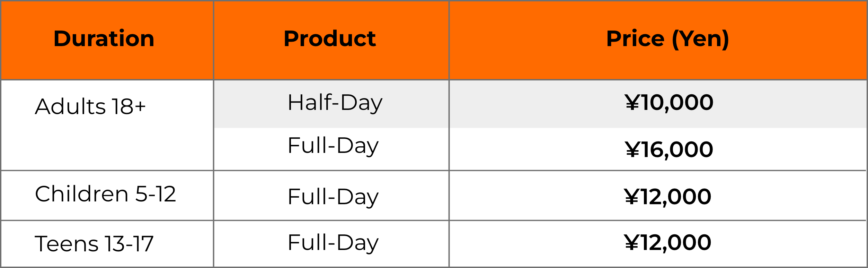Click the yen symbol before 16,000
868x268 pixels.
[632, 149]
